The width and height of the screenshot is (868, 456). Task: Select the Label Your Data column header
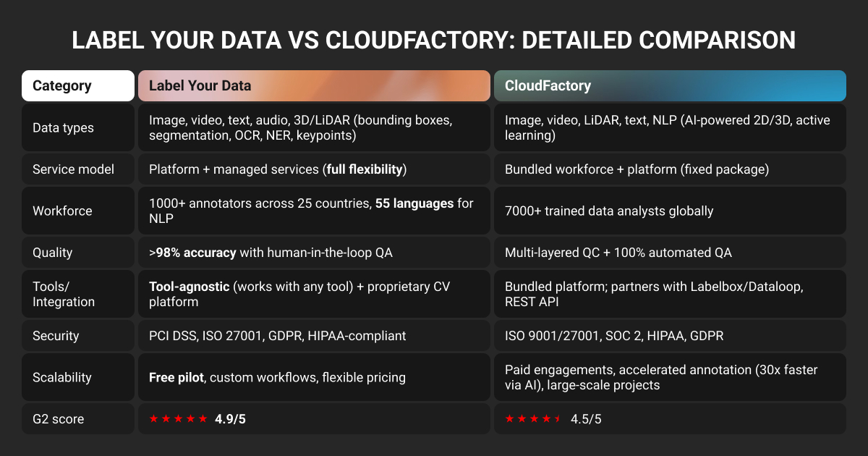coord(200,85)
